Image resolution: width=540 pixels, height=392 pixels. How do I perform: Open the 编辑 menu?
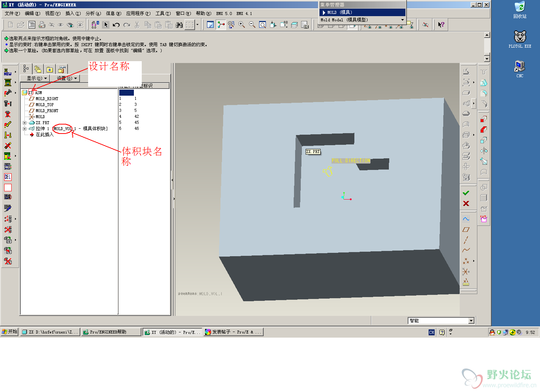[32, 14]
